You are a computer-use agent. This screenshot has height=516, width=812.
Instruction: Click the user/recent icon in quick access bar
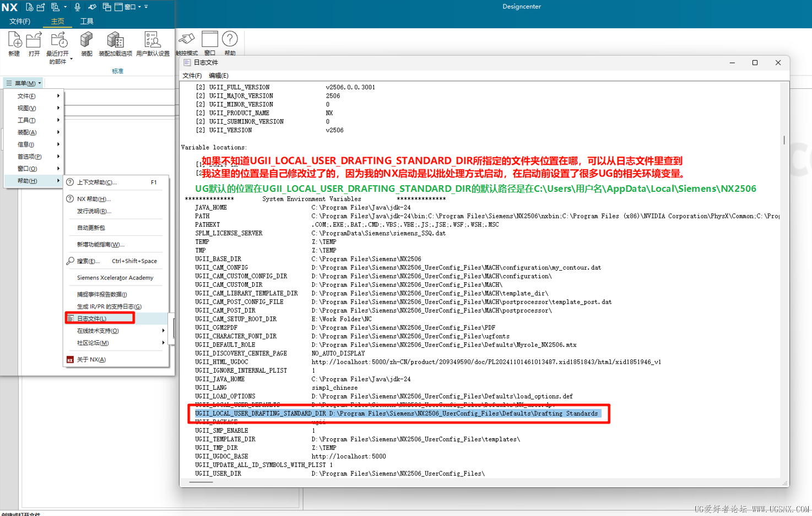pos(55,7)
